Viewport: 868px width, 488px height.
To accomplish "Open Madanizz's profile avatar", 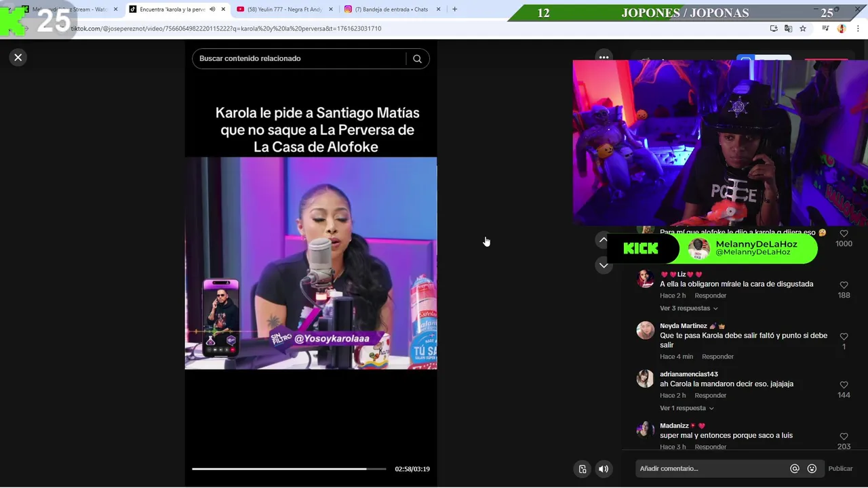I will tap(645, 430).
